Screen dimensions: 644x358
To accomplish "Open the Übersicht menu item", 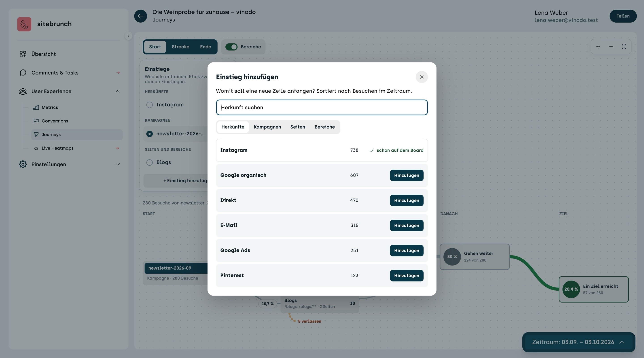I will 70,54.
